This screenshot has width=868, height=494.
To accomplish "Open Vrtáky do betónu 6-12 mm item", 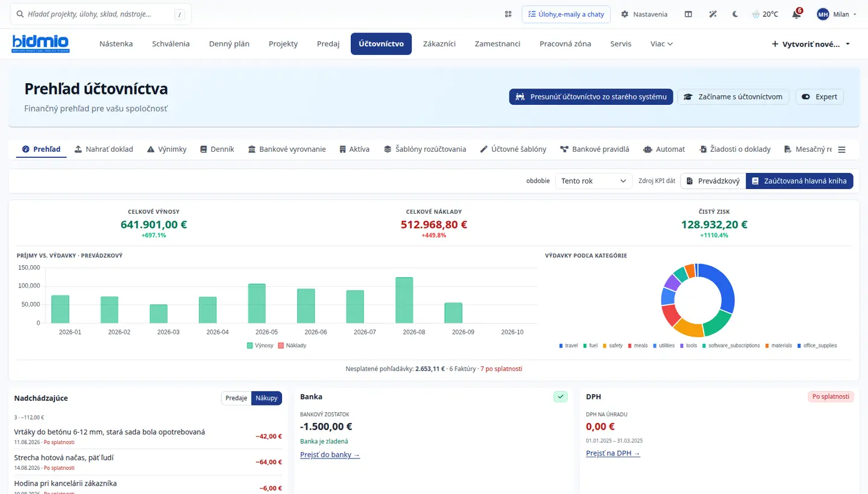I will (x=110, y=431).
